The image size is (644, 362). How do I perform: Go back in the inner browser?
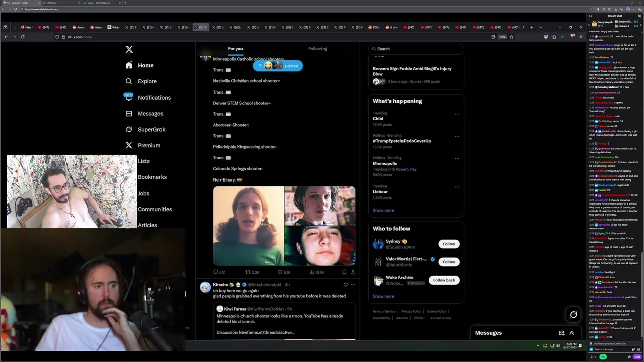click(6, 37)
